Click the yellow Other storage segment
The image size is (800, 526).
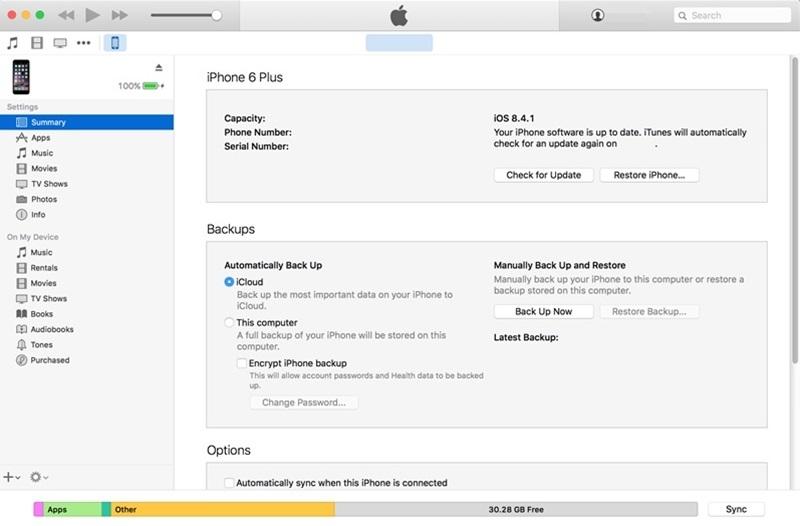(x=223, y=509)
